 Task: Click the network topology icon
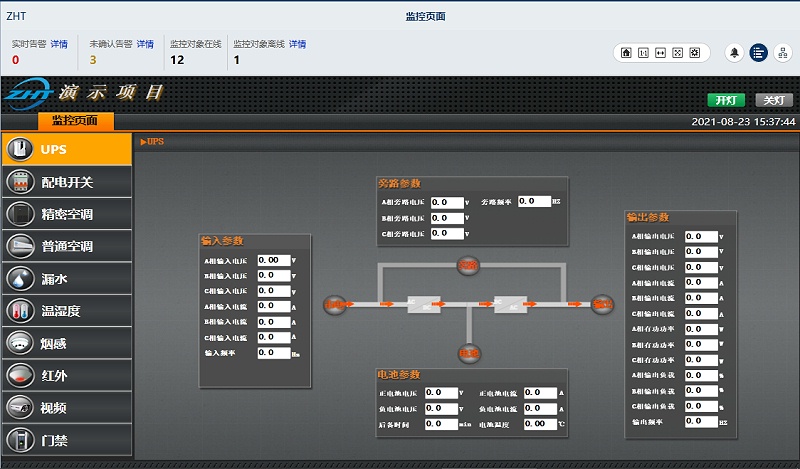click(783, 53)
